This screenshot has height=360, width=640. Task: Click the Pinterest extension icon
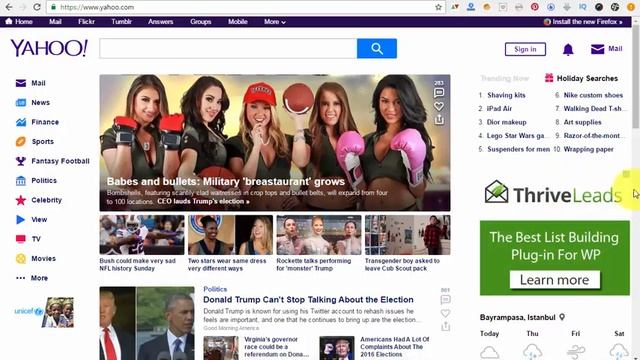[534, 7]
